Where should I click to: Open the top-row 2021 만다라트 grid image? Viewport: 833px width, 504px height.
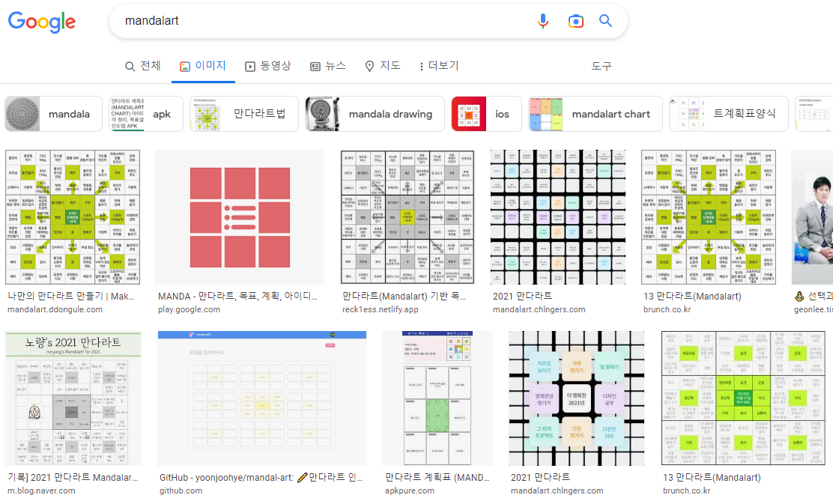pyautogui.click(x=558, y=216)
